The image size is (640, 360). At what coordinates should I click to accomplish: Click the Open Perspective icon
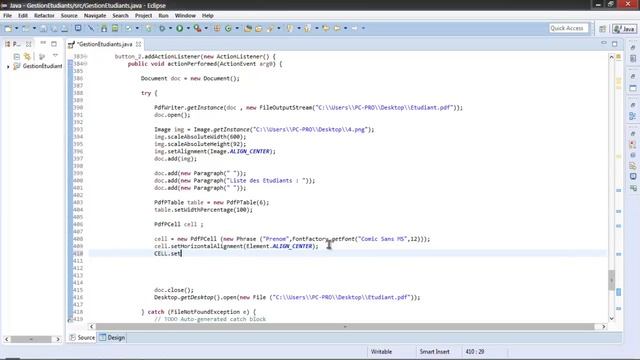point(602,29)
